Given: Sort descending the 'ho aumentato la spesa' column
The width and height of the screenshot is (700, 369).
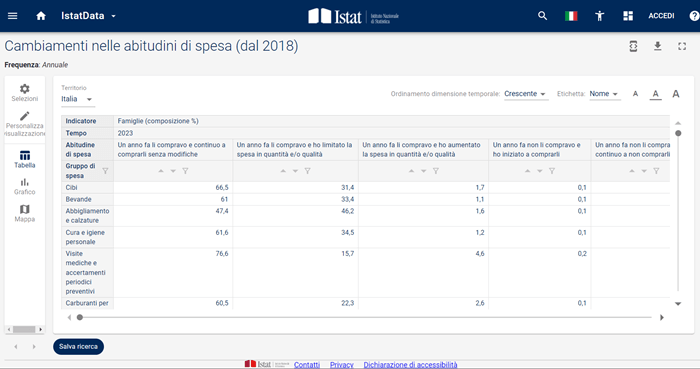Looking at the screenshot, I should coord(424,171).
